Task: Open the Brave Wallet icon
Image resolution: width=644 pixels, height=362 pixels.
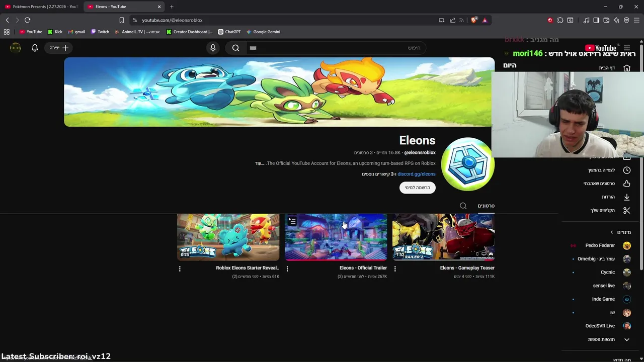Action: [606, 20]
